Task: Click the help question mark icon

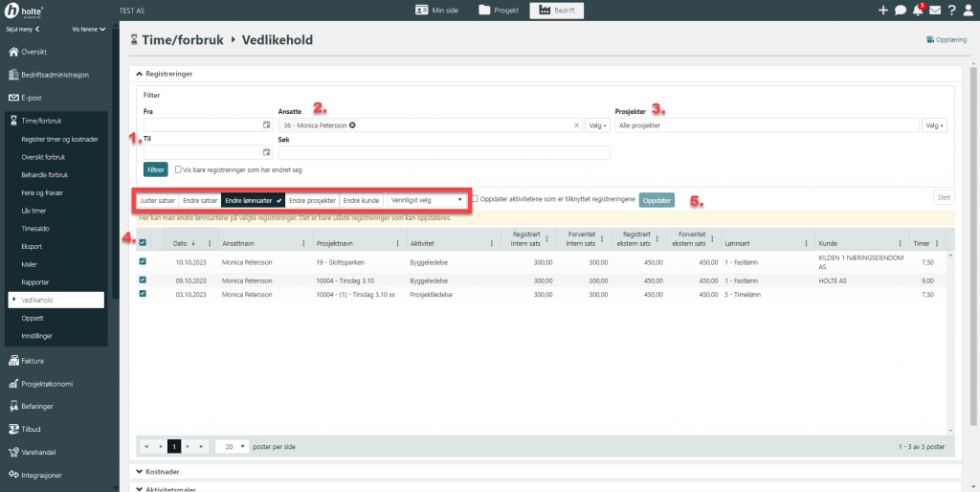Action: tap(952, 11)
